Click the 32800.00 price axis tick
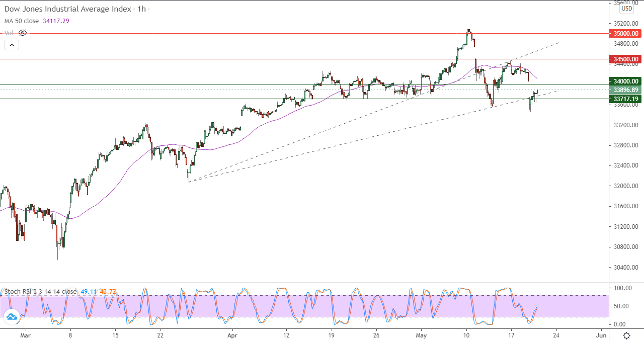 click(x=625, y=145)
